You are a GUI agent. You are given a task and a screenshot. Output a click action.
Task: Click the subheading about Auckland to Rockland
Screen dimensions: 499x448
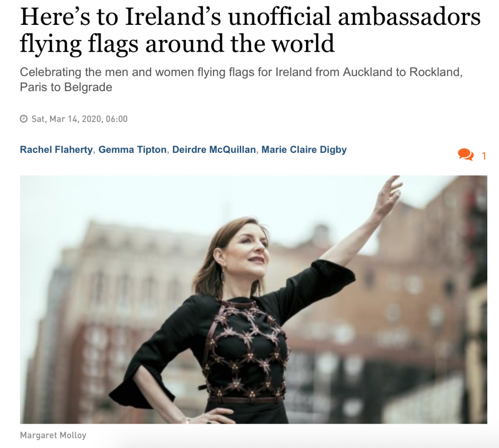pos(241,79)
